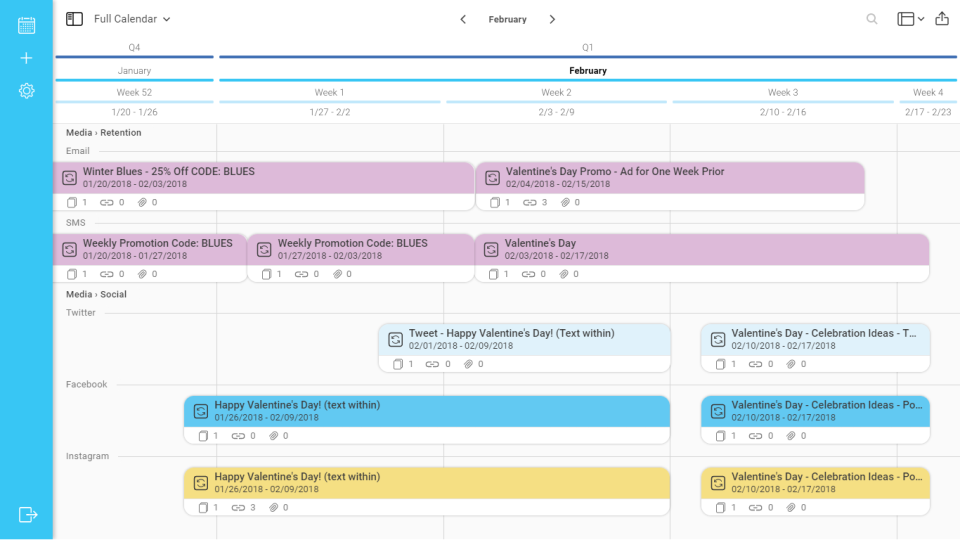Image resolution: width=960 pixels, height=540 pixels.
Task: Open SMS Valentine's Day campaign title
Action: [540, 243]
